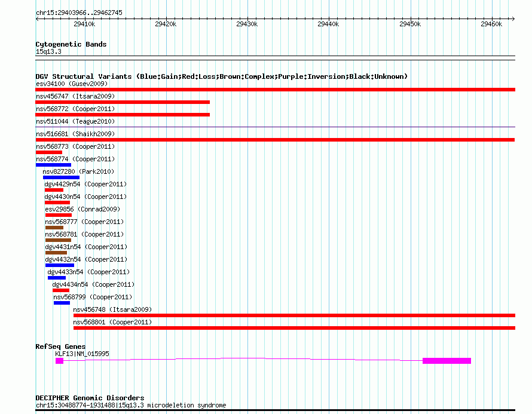This screenshot has width=532, height=414.
Task: Click the red bar under dgv4430n54
Action: click(x=57, y=203)
